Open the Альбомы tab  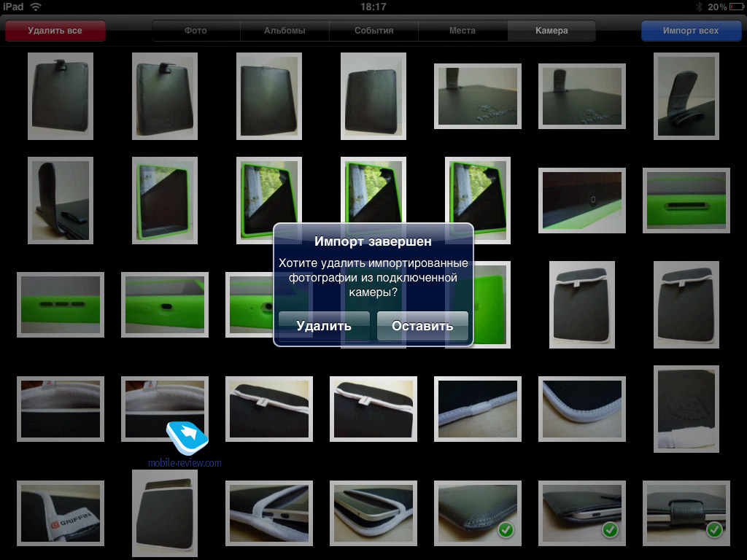click(x=285, y=31)
